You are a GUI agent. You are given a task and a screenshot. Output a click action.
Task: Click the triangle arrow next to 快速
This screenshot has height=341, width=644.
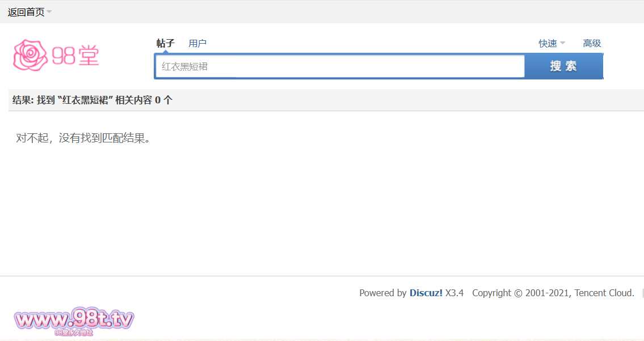[563, 43]
